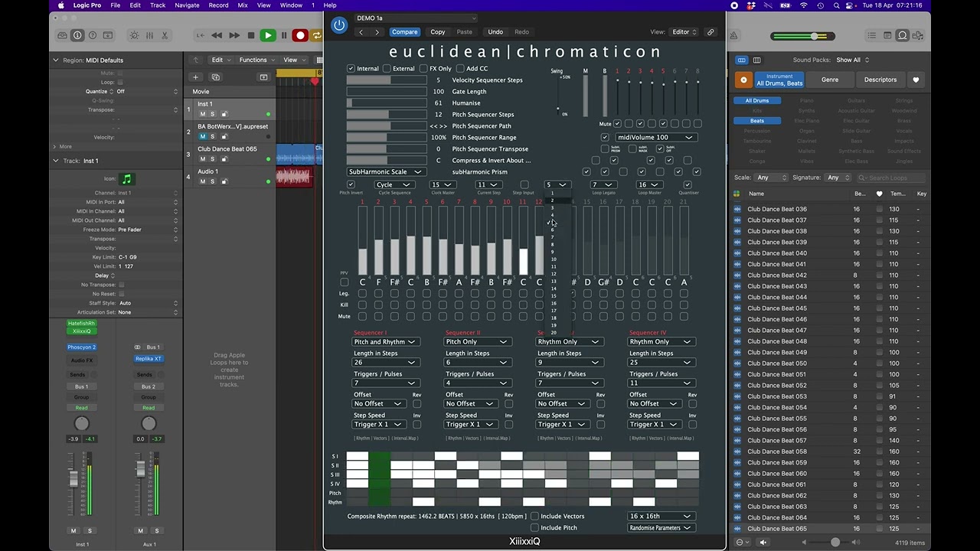This screenshot has width=980, height=551.
Task: Open the List Editors icon
Action: coord(871,35)
